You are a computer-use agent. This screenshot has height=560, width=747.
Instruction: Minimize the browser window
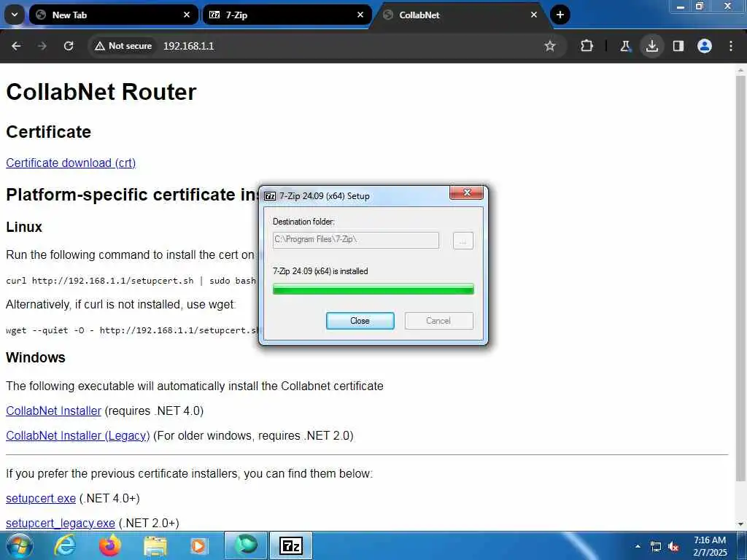point(681,6)
